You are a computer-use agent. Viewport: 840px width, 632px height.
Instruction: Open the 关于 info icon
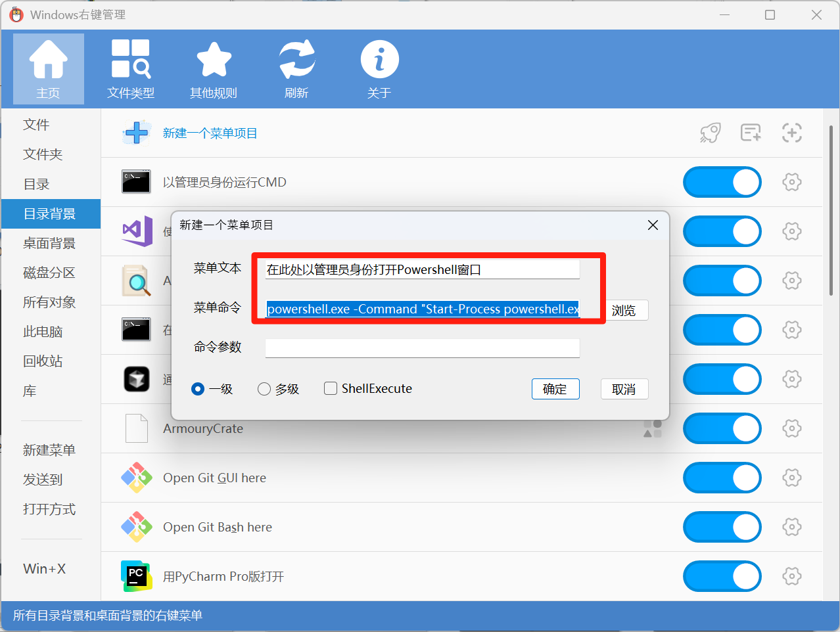(379, 69)
